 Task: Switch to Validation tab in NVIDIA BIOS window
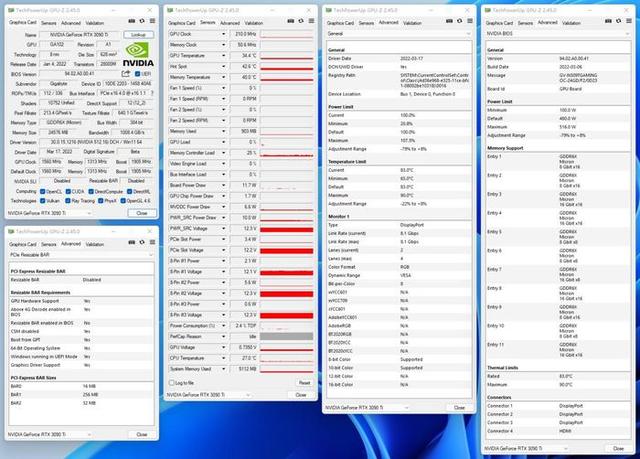pos(571,23)
